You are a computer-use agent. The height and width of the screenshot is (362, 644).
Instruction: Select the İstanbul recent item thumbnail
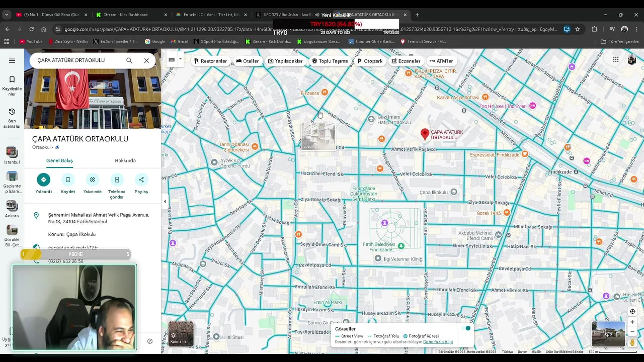(12, 152)
